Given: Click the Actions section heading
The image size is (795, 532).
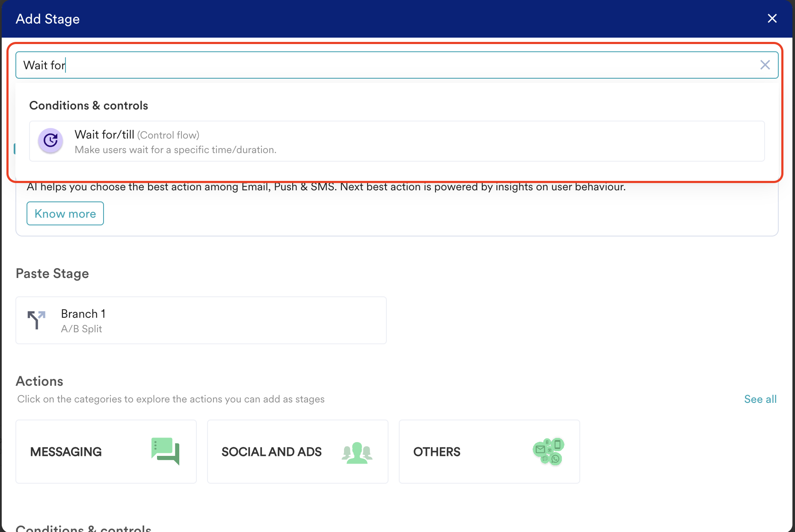Looking at the screenshot, I should click(x=39, y=381).
